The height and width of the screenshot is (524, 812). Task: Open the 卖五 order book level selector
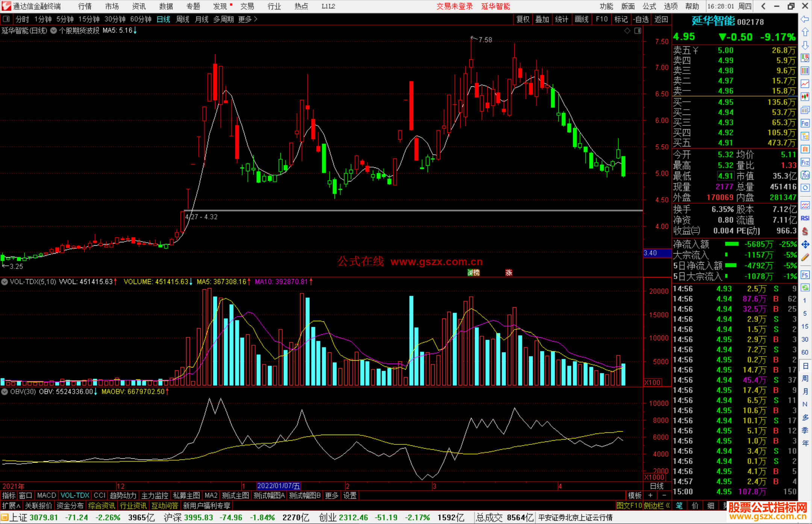tap(685, 50)
